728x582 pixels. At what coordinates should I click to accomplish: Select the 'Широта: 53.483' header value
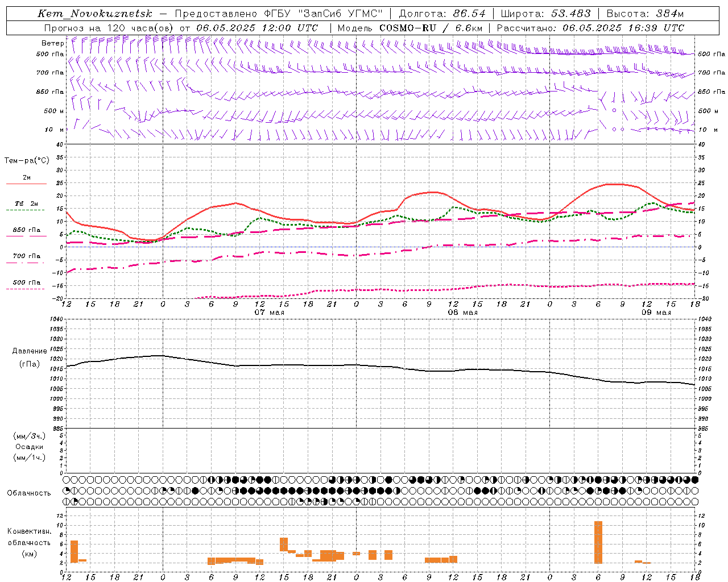coord(545,14)
